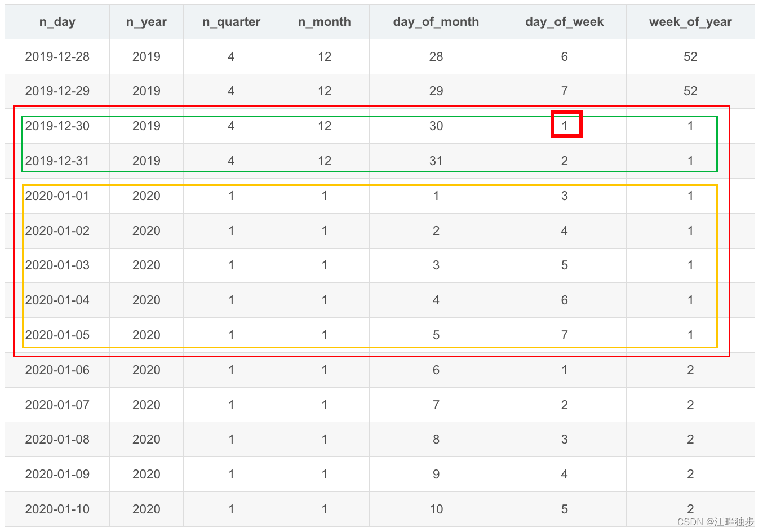Click week_of_year 1 in 2019-12-30 row
Image resolution: width=763 pixels, height=532 pixels.
coord(690,126)
